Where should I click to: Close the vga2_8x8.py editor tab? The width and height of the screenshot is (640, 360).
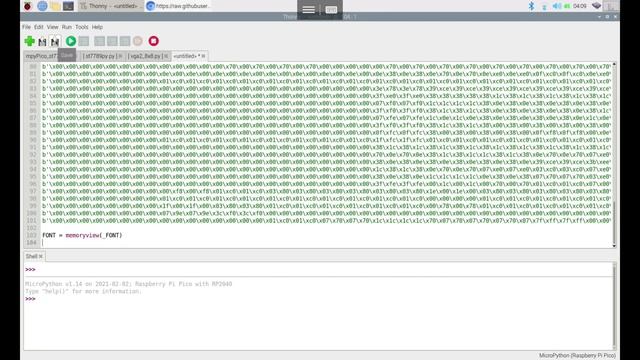[166, 56]
